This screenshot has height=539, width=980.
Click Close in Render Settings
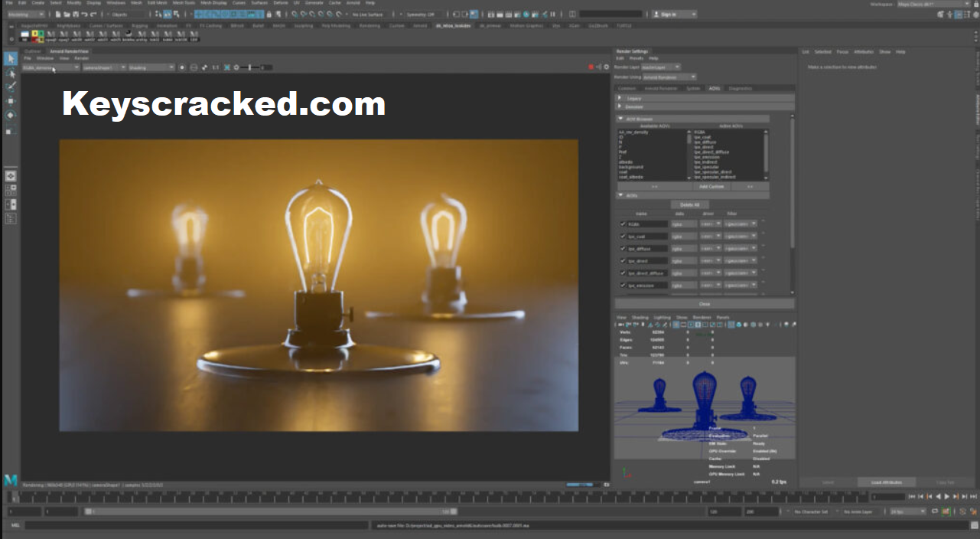tap(705, 303)
